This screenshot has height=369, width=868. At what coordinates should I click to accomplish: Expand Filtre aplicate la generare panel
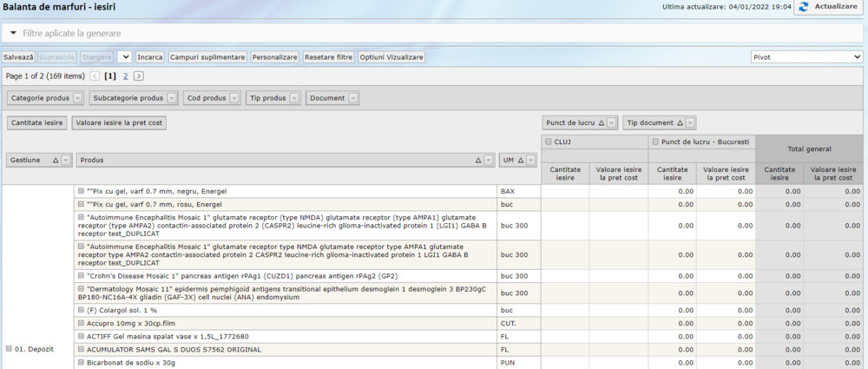coord(14,33)
